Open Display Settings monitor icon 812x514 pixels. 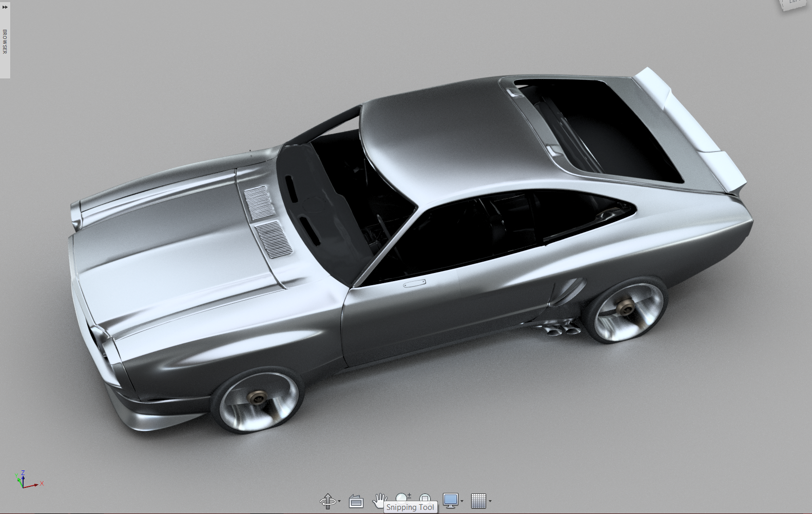pyautogui.click(x=450, y=501)
